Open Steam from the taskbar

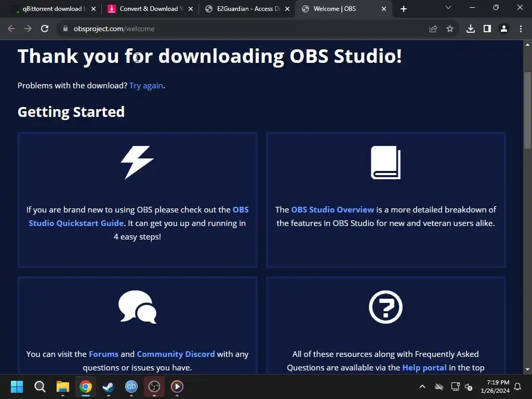pos(108,387)
